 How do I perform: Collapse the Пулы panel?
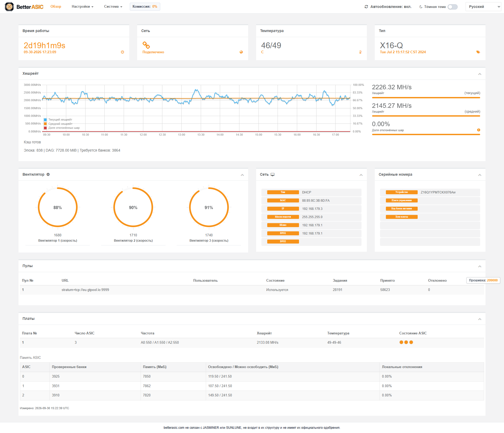tap(480, 266)
